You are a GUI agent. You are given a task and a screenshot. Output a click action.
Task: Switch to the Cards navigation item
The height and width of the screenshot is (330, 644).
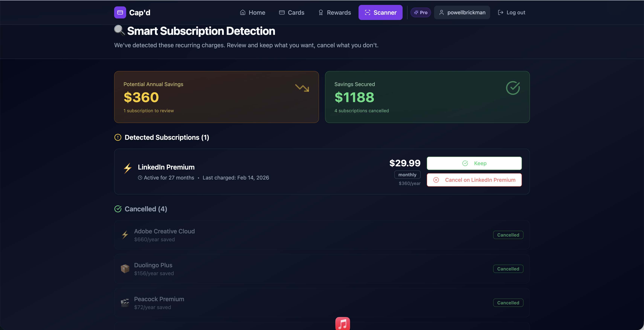click(x=291, y=12)
